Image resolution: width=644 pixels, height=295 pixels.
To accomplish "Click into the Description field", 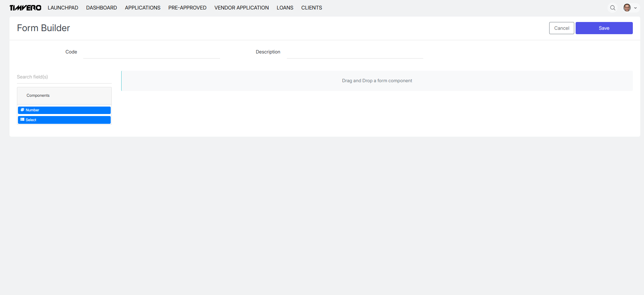I will [x=355, y=52].
